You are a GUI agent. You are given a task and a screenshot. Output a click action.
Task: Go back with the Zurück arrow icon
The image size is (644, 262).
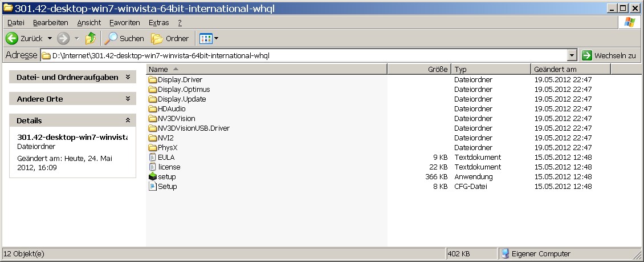pyautogui.click(x=11, y=39)
